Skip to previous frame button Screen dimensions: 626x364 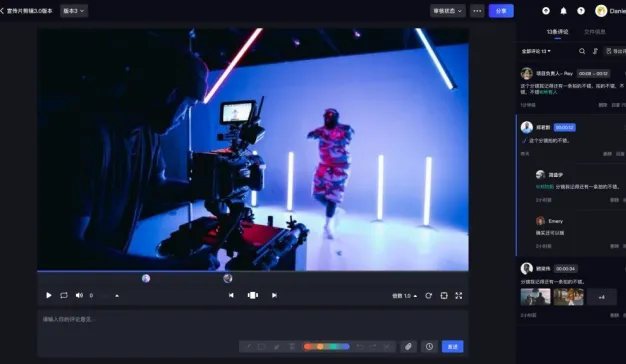231,295
